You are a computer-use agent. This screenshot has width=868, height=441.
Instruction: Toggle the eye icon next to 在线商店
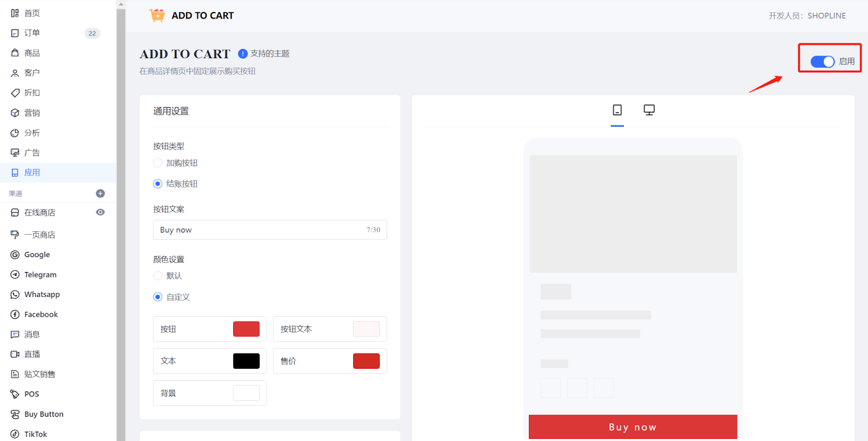(100, 212)
